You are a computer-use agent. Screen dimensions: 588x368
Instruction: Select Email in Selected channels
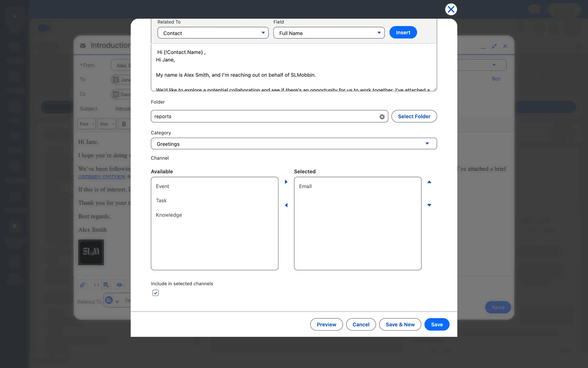305,186
